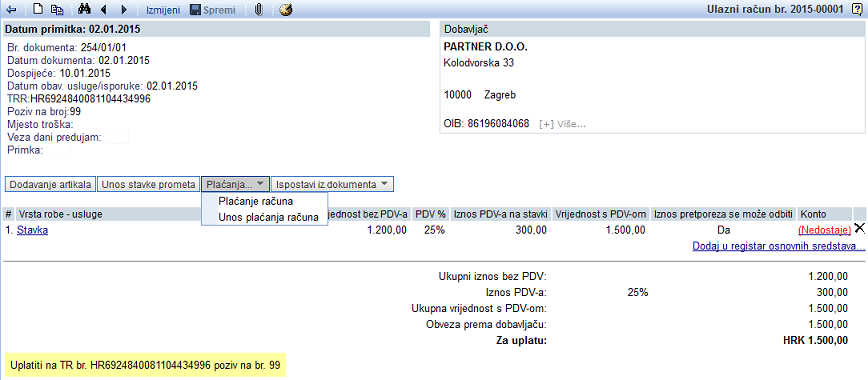This screenshot has height=380, width=868.
Task: Click the Unos stavke prometa button
Action: 148,184
